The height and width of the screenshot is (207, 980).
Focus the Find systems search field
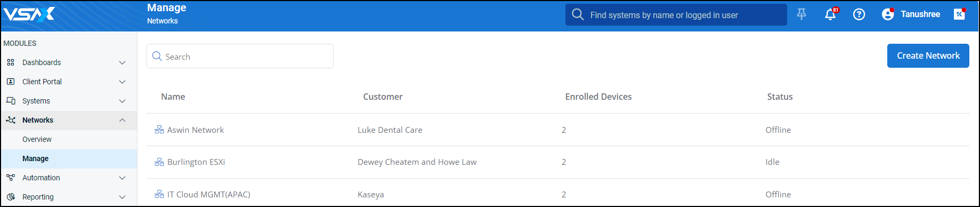(676, 15)
